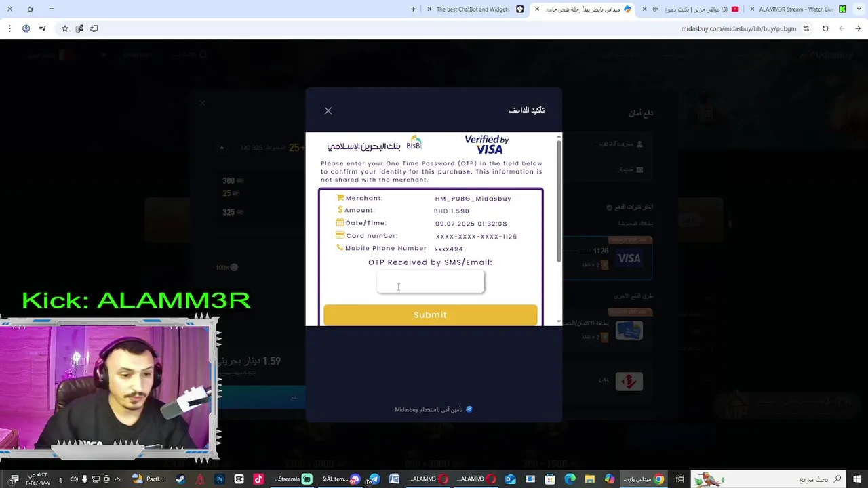Open Microsoft Store from taskbar
The height and width of the screenshot is (488, 868).
550,479
